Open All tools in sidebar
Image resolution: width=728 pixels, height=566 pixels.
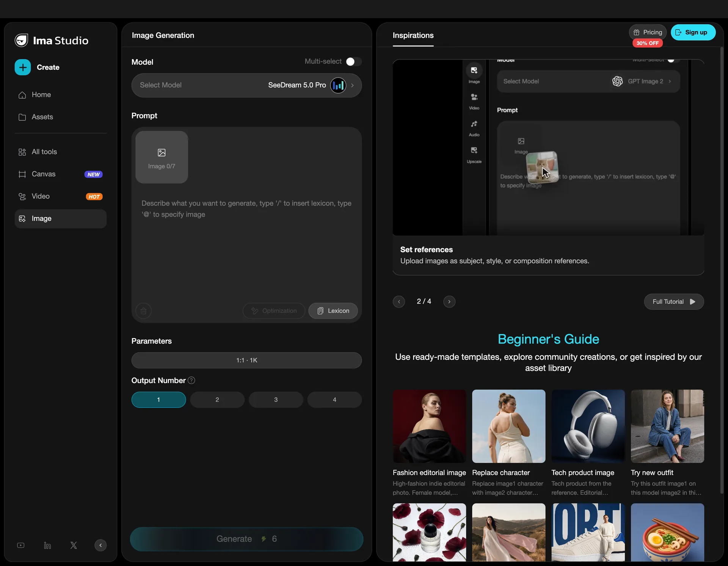(x=60, y=152)
